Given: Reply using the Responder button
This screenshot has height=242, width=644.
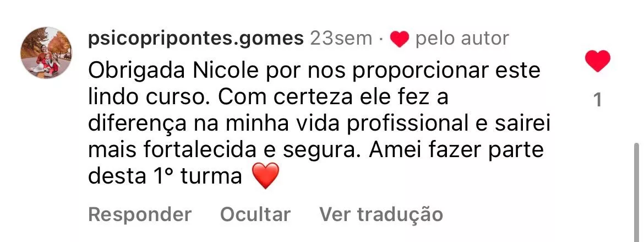Looking at the screenshot, I should (x=140, y=214).
